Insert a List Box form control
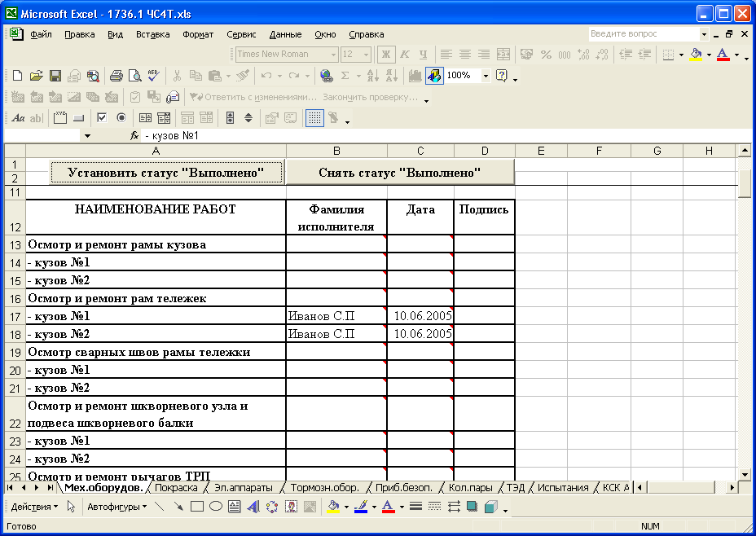The width and height of the screenshot is (756, 536). [145, 117]
